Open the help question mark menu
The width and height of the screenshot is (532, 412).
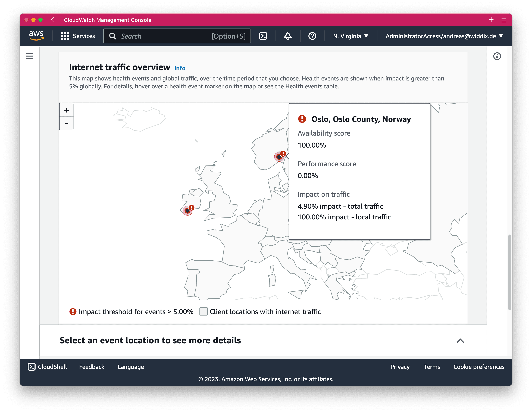coord(312,36)
